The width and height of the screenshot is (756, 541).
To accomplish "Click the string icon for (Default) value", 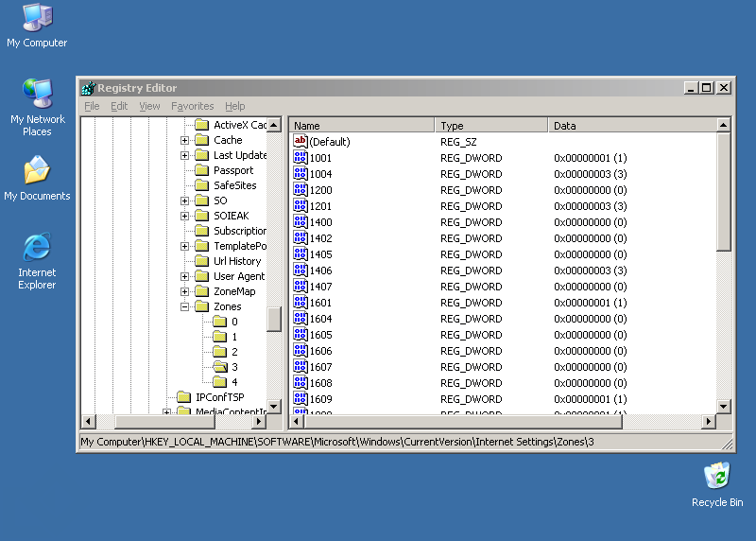I will click(300, 142).
